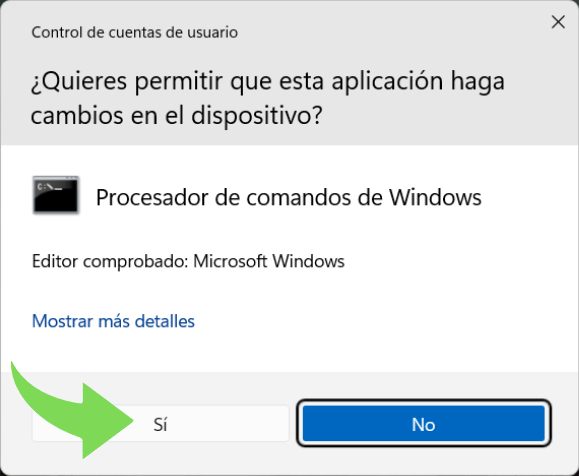The image size is (579, 476).
Task: Confirm the prompt with the Sí button
Action: pos(160,424)
